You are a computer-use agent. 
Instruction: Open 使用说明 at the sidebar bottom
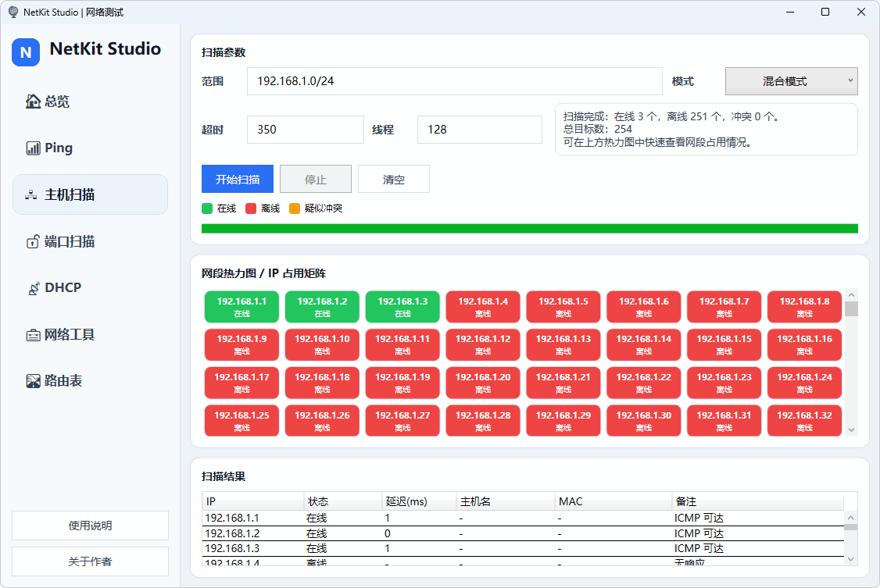90,526
